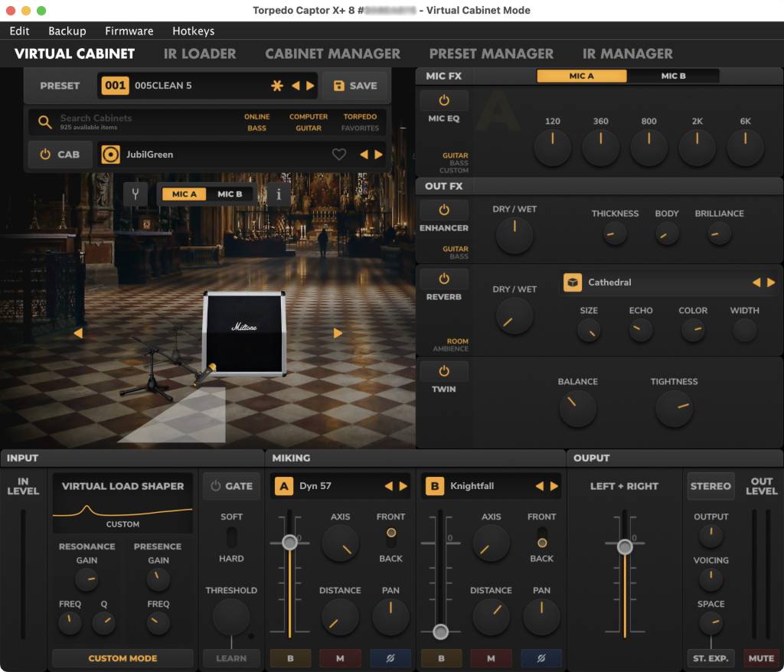Click the JubilGreen speaker cabinet icon
Image resolution: width=784 pixels, height=672 pixels.
[110, 155]
